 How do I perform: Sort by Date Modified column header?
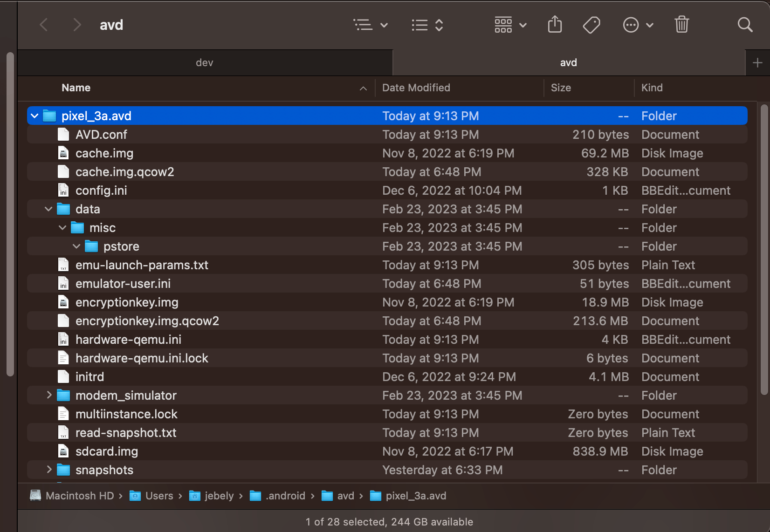[x=416, y=88]
